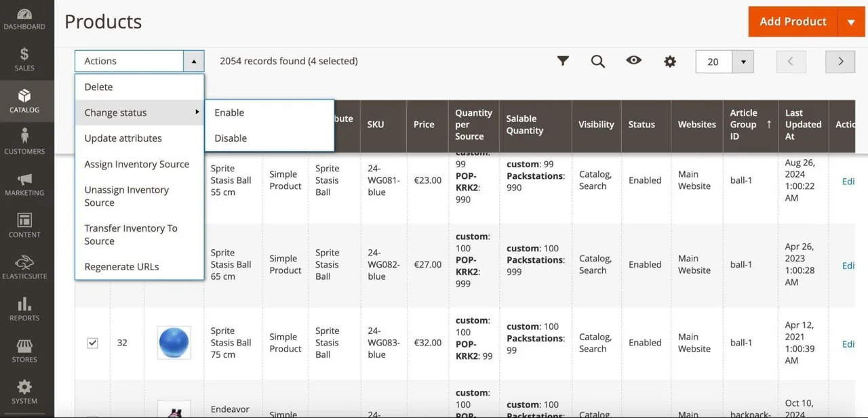Click the Sprite Stasis Ball 75 cm thumbnail

[174, 343]
